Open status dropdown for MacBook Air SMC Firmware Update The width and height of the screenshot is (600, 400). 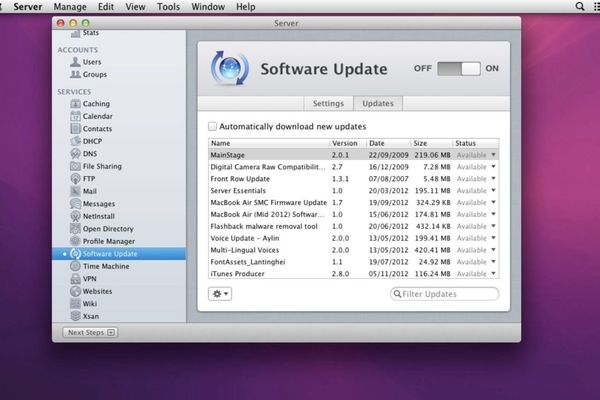493,202
